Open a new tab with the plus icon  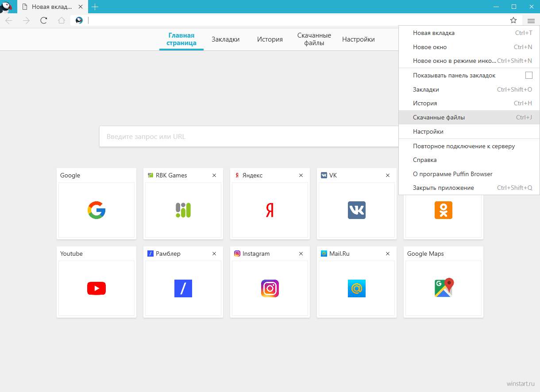click(x=95, y=7)
